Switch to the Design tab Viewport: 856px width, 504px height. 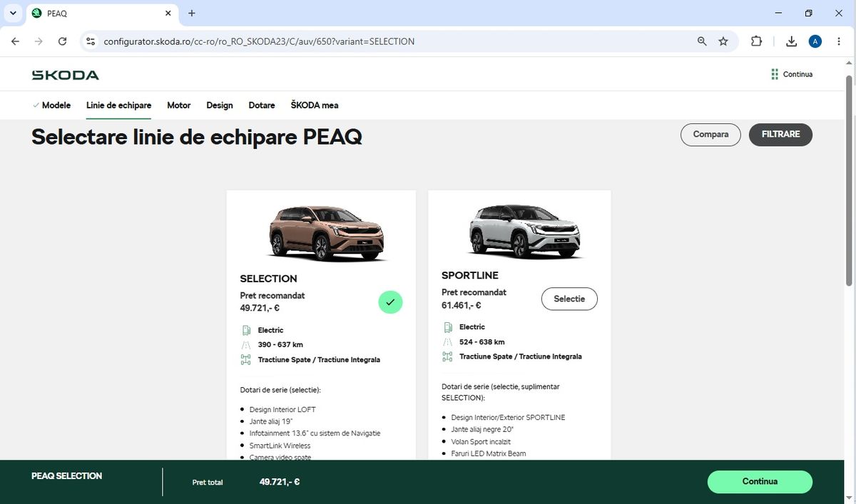(220, 105)
